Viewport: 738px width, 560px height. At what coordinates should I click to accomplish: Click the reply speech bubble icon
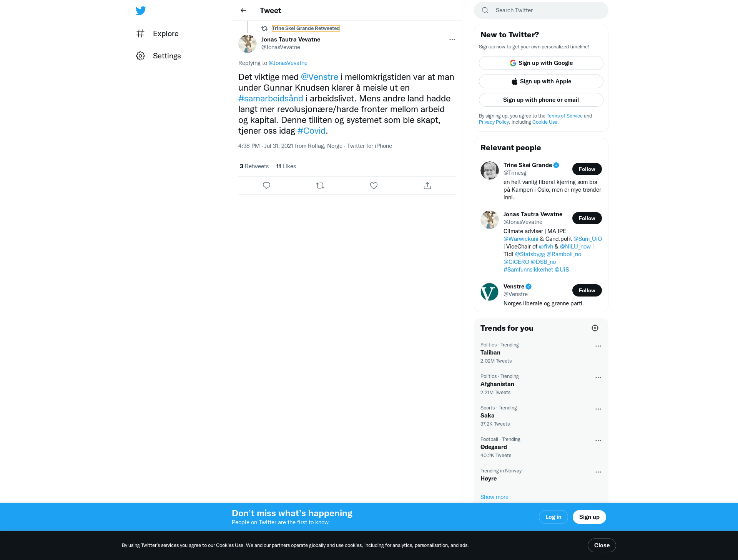(266, 186)
